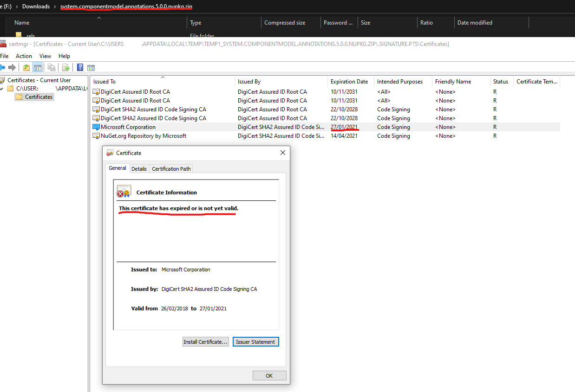The width and height of the screenshot is (575, 392).
Task: Click the "Certificate Information" heading in dialog
Action: coord(167,193)
